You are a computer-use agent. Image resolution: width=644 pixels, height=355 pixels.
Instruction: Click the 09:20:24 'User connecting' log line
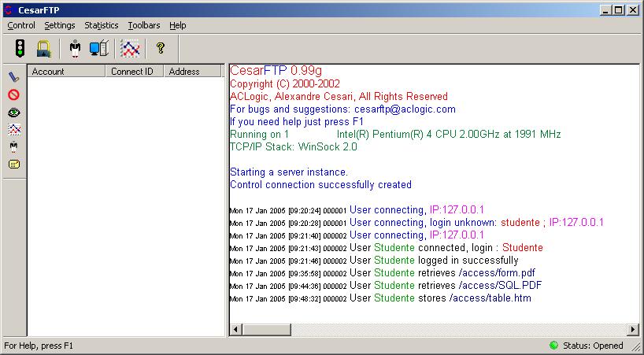357,210
